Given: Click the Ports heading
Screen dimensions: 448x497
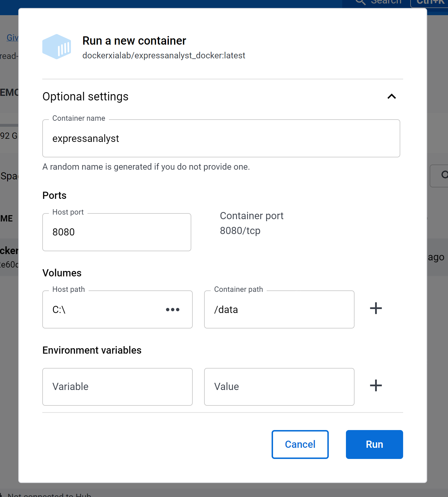Looking at the screenshot, I should [54, 195].
